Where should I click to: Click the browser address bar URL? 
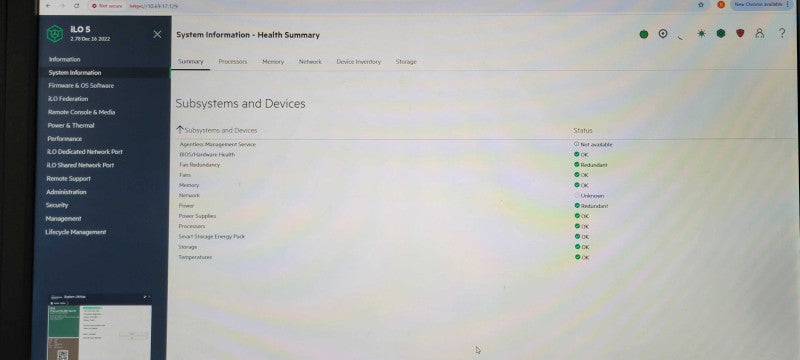coord(153,6)
